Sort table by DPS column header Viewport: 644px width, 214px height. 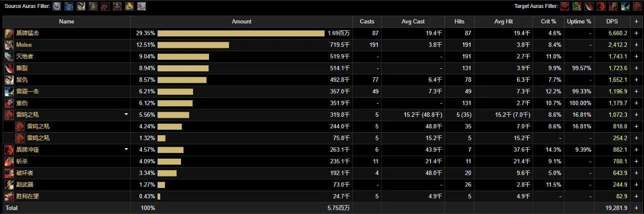pyautogui.click(x=611, y=21)
